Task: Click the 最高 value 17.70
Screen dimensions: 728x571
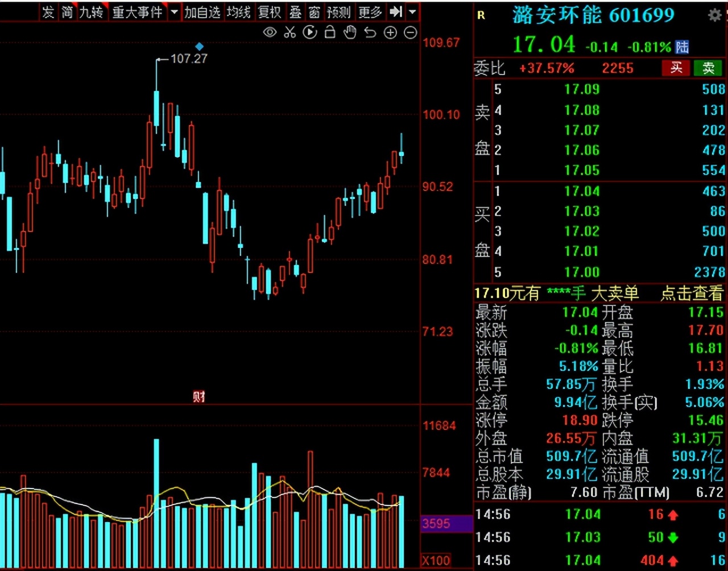Action: tap(706, 330)
